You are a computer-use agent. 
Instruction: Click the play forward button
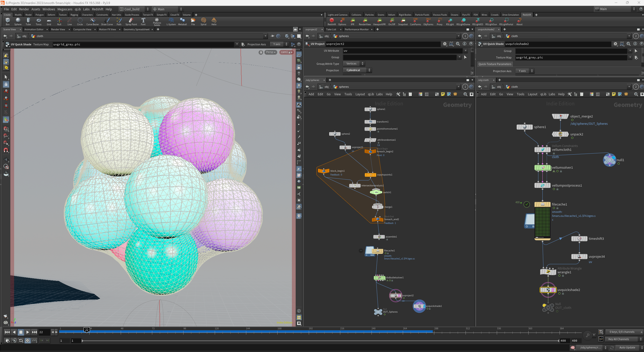click(x=28, y=332)
